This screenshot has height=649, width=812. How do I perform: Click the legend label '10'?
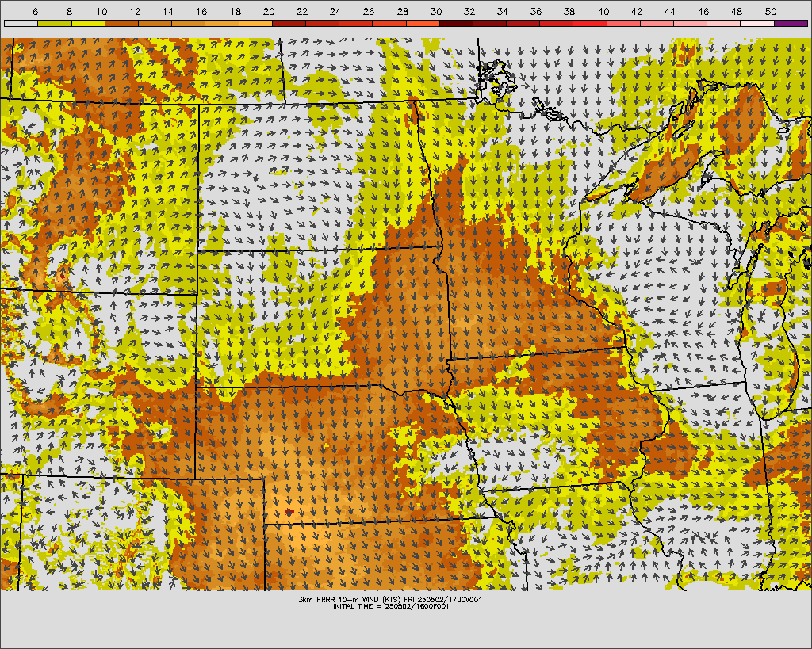(x=101, y=11)
